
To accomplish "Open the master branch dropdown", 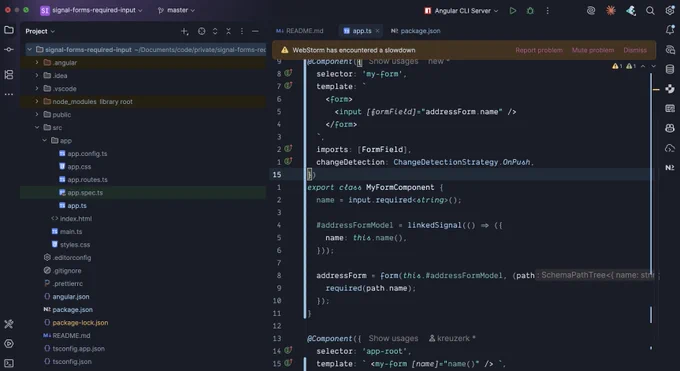I will pos(176,10).
